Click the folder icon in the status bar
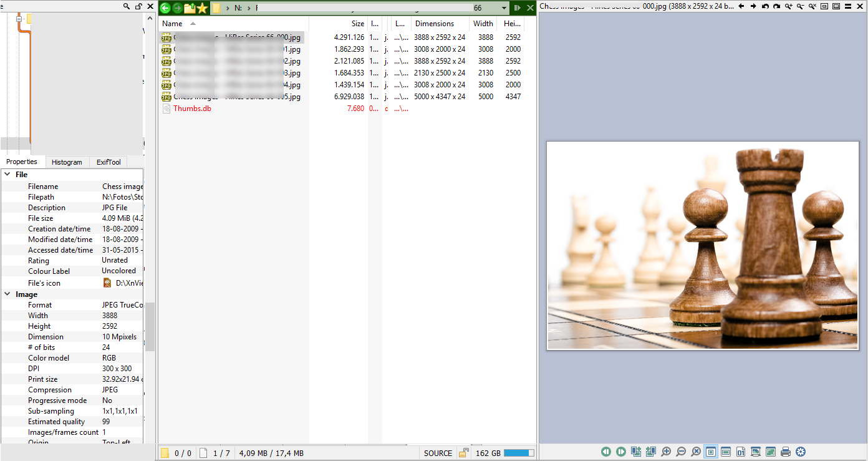Viewport: 868px width, 461px height. click(165, 454)
